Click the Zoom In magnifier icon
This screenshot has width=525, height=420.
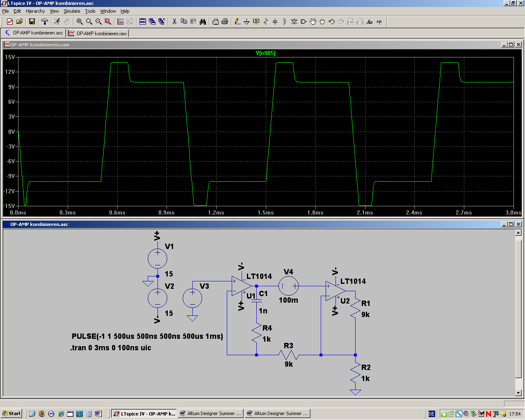pos(80,22)
